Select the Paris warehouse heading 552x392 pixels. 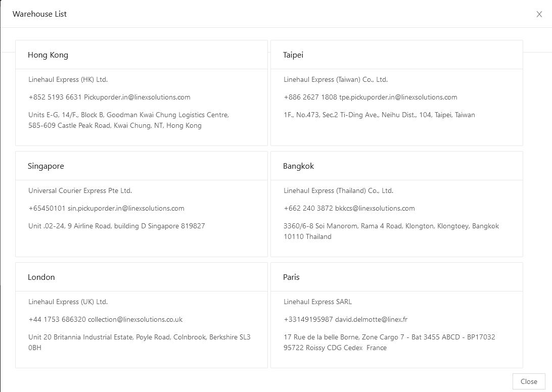coord(291,277)
